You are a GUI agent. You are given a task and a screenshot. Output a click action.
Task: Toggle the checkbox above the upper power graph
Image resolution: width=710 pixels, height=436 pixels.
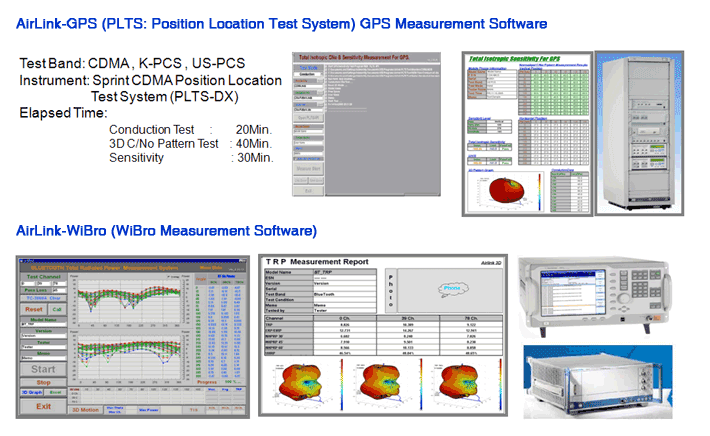coord(169,277)
